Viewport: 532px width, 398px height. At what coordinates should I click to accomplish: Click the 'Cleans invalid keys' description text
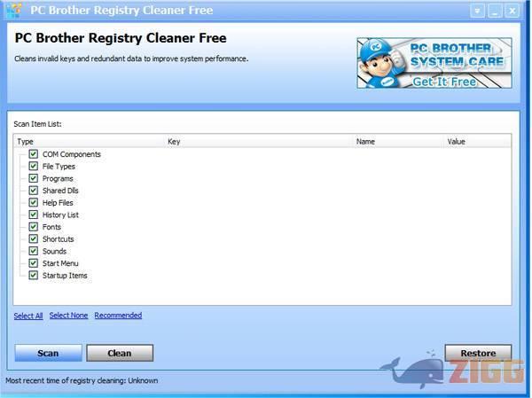[131, 59]
